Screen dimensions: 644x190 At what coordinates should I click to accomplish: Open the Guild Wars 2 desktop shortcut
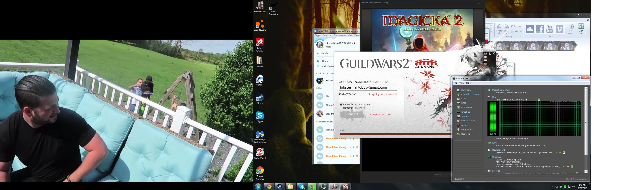pos(260,154)
